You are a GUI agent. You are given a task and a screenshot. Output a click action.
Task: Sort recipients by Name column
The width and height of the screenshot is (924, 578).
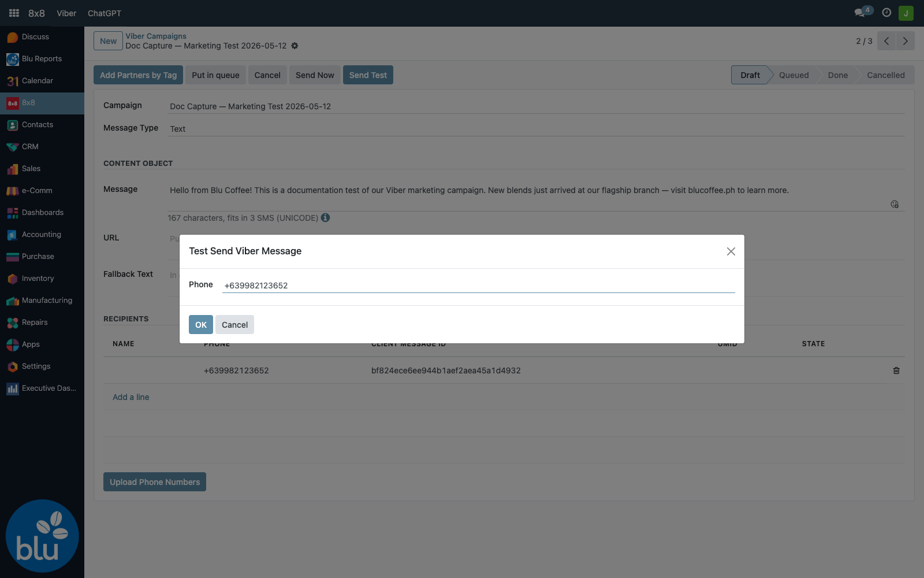click(x=124, y=344)
